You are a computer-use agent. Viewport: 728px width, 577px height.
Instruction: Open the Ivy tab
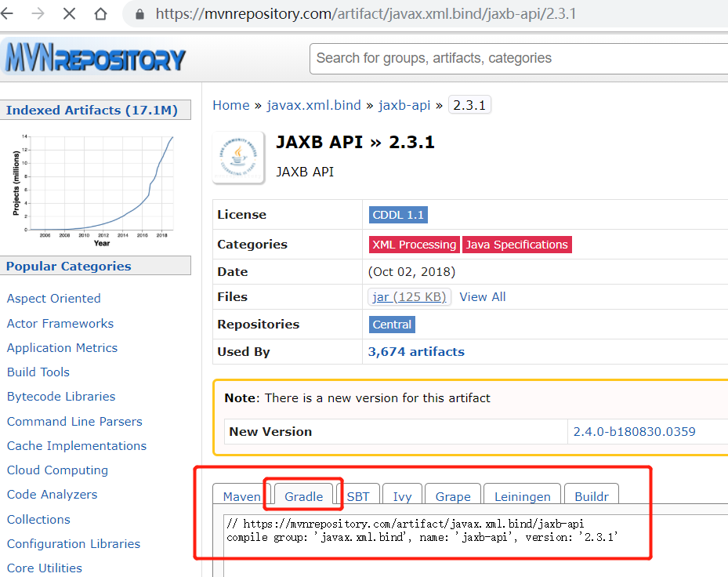click(402, 496)
